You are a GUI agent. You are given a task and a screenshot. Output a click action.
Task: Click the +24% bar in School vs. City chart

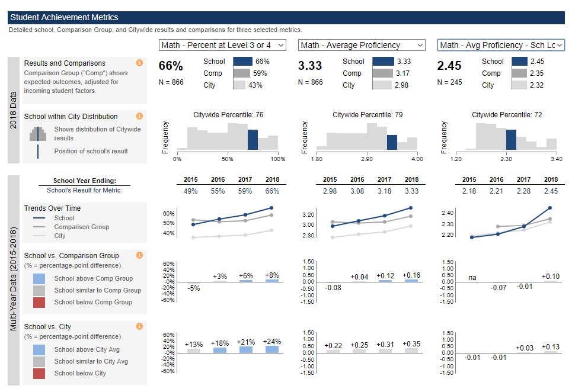[x=272, y=349]
